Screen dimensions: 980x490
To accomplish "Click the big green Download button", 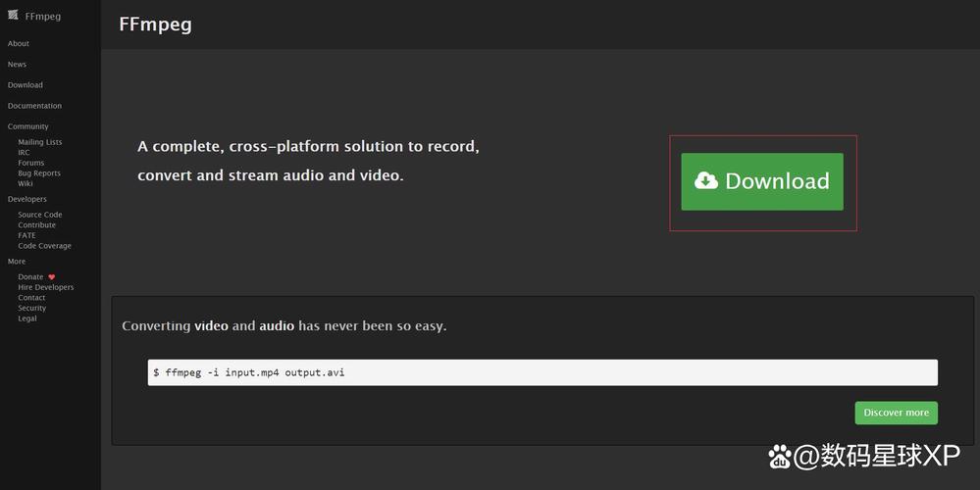I will [x=762, y=181].
